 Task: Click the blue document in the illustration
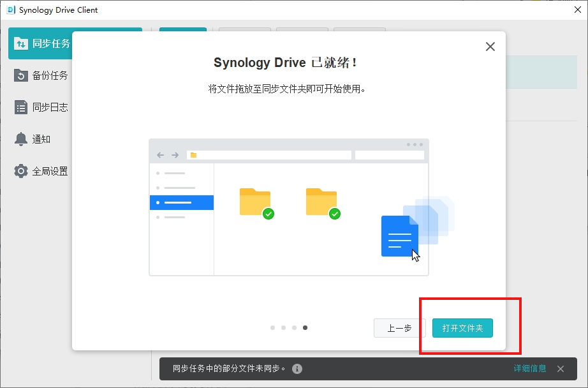[x=399, y=236]
